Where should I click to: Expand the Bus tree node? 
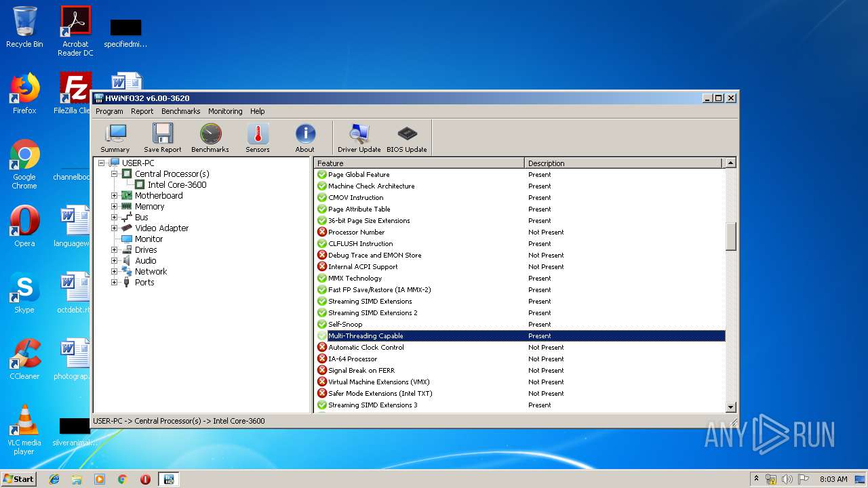pyautogui.click(x=115, y=217)
